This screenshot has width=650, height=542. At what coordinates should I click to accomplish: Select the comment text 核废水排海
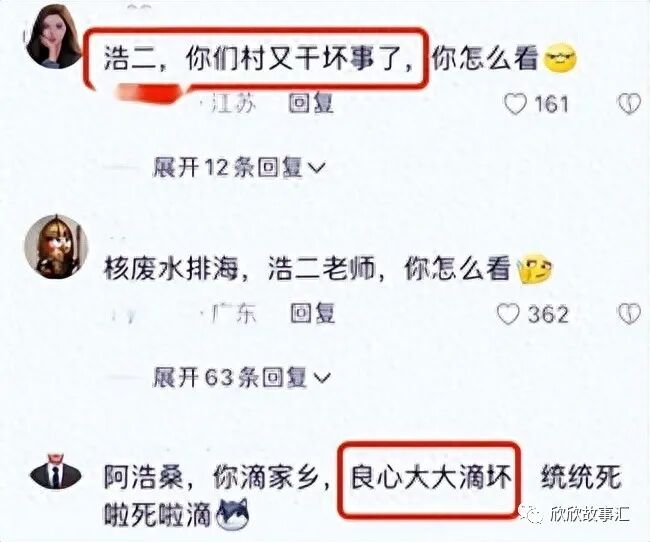pyautogui.click(x=170, y=269)
